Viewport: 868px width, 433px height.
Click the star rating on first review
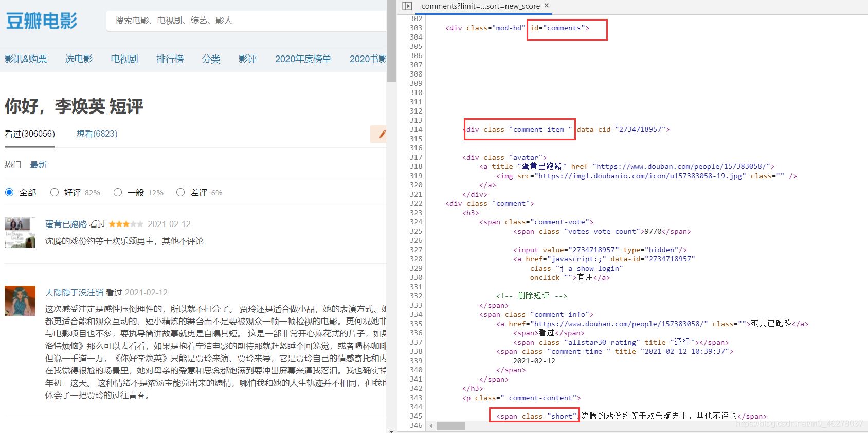(x=125, y=224)
